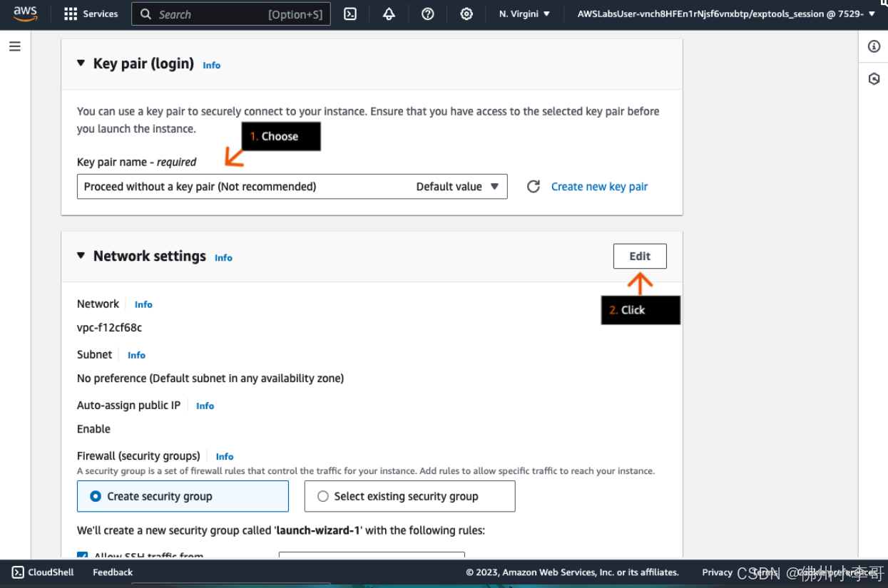The image size is (888, 588).
Task: Click the Create new key pair link
Action: [599, 187]
